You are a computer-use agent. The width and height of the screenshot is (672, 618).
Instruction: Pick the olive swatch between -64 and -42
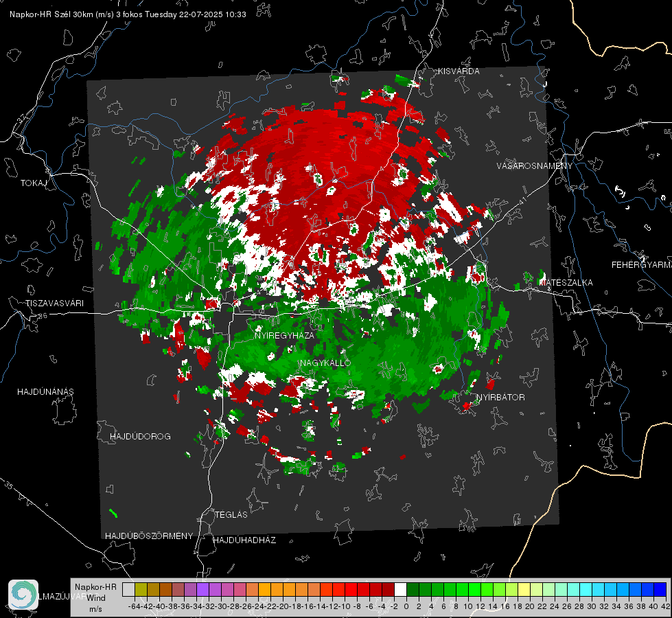[x=141, y=589]
